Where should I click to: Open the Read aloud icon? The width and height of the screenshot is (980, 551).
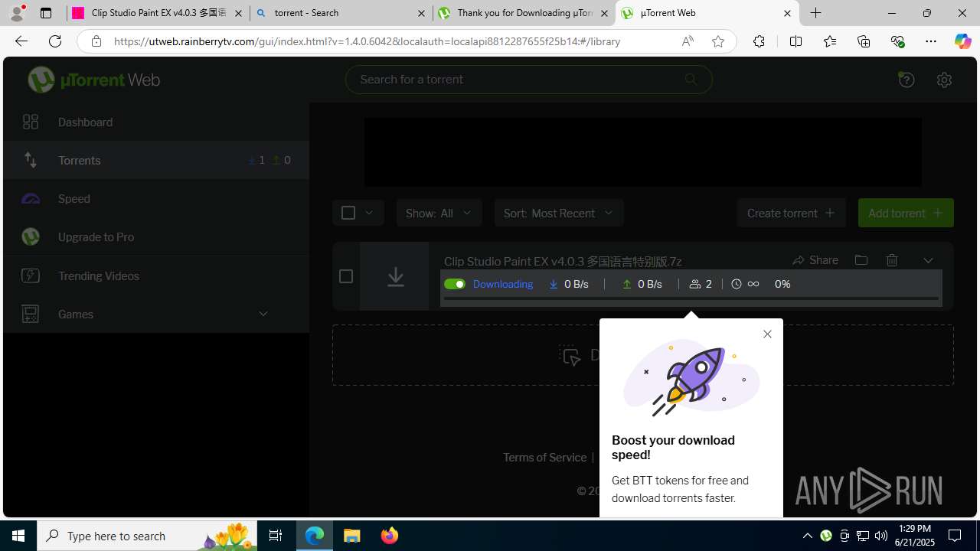(x=688, y=41)
